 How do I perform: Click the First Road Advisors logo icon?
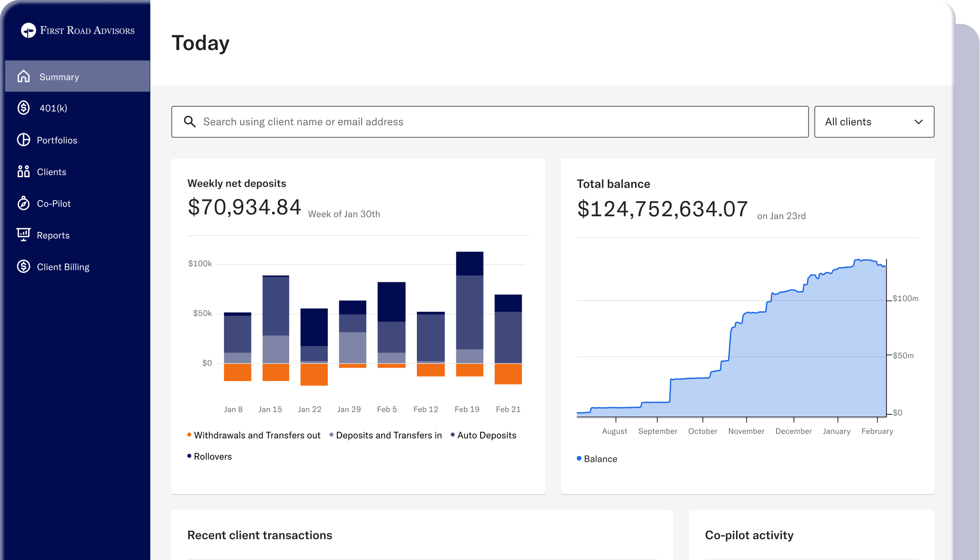pos(29,30)
